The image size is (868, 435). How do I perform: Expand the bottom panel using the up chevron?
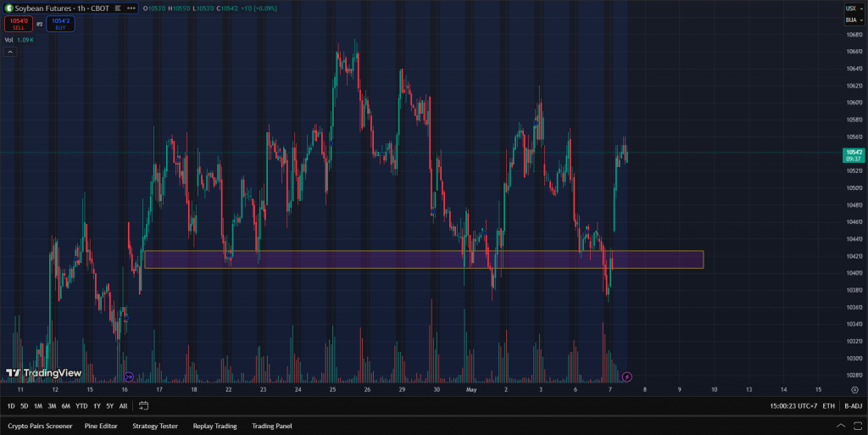841,427
